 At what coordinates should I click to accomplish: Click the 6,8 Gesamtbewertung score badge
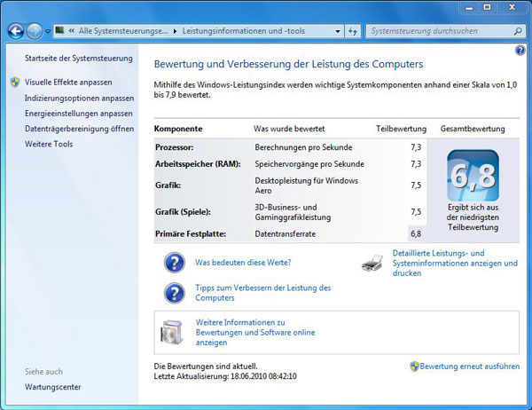pyautogui.click(x=473, y=176)
